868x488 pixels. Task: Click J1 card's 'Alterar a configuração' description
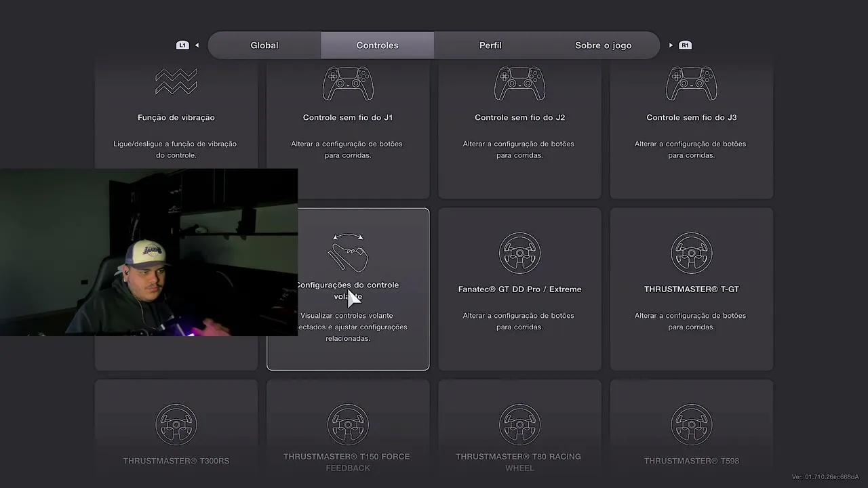click(348, 150)
